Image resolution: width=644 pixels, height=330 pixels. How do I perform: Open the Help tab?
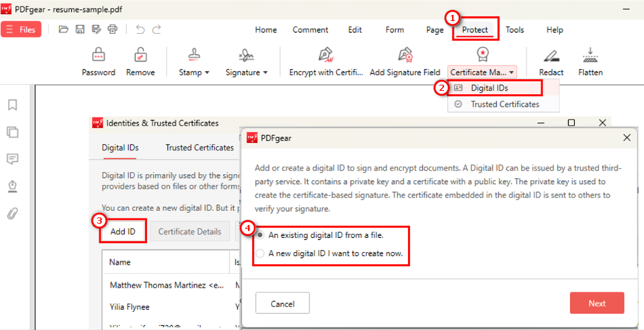[555, 30]
